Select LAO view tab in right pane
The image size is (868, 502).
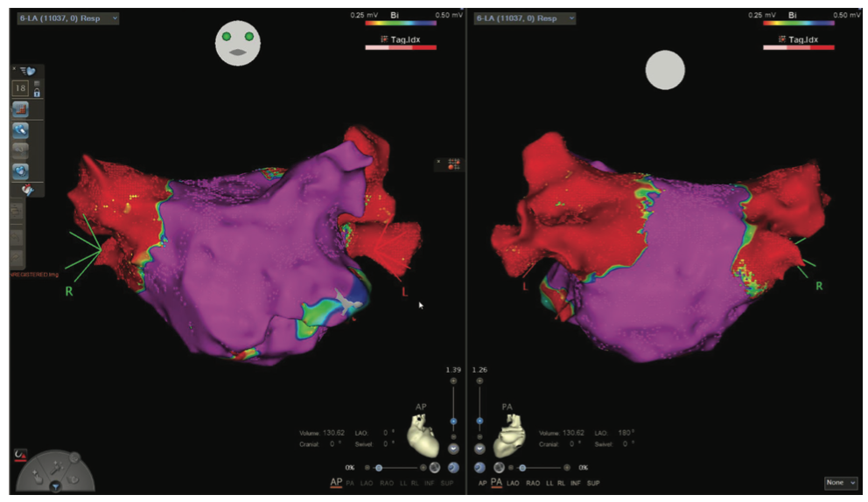point(514,483)
